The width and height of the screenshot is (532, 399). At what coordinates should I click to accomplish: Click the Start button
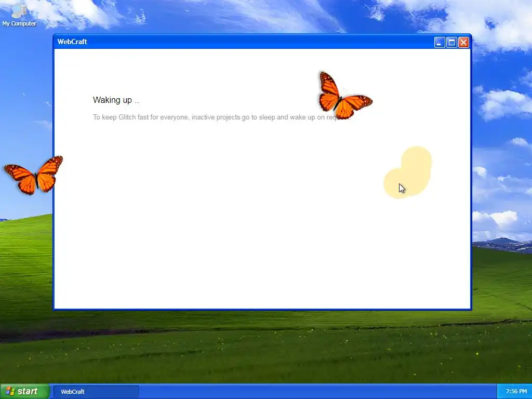24,391
